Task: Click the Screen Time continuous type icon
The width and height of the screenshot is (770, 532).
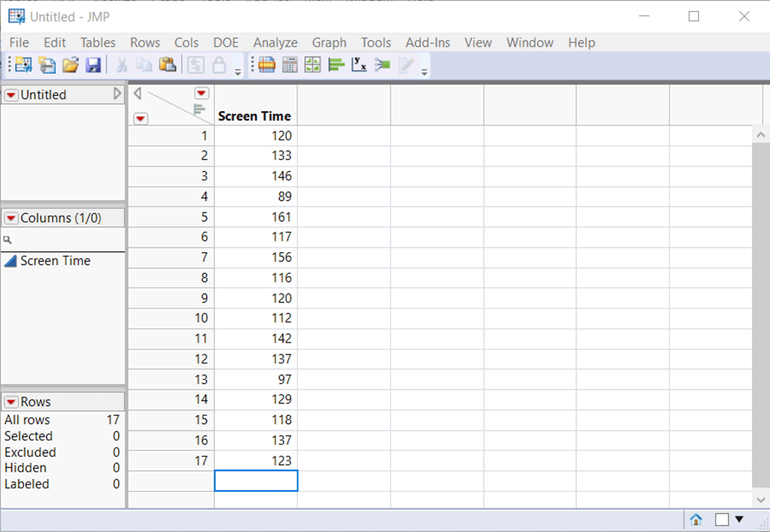Action: (10, 261)
